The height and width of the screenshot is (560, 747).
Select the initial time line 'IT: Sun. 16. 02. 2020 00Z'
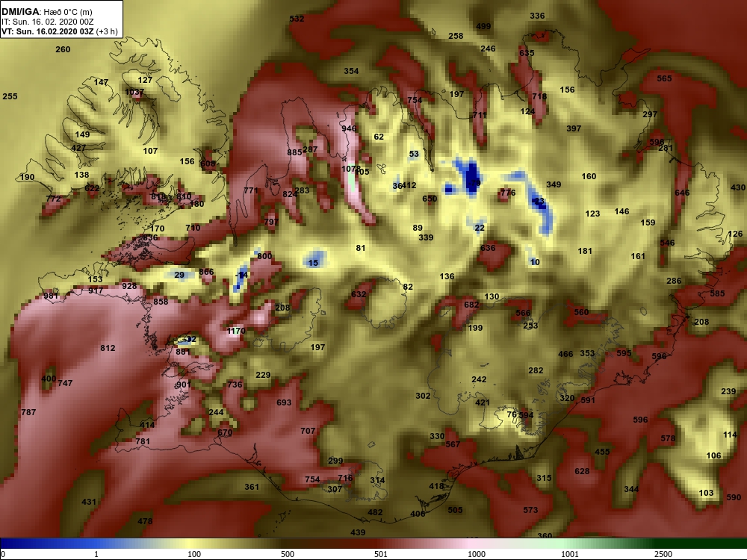[48, 22]
